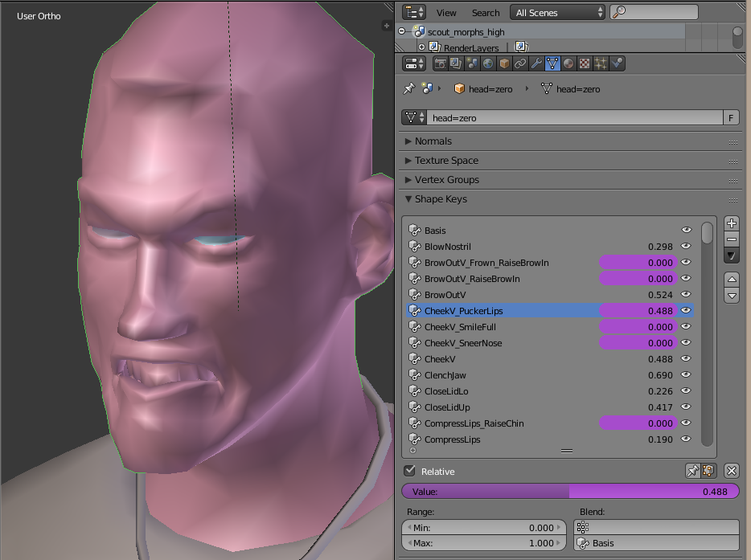Open the All Scenes display mode dropdown
Screen dimensions: 751x560
(x=558, y=12)
